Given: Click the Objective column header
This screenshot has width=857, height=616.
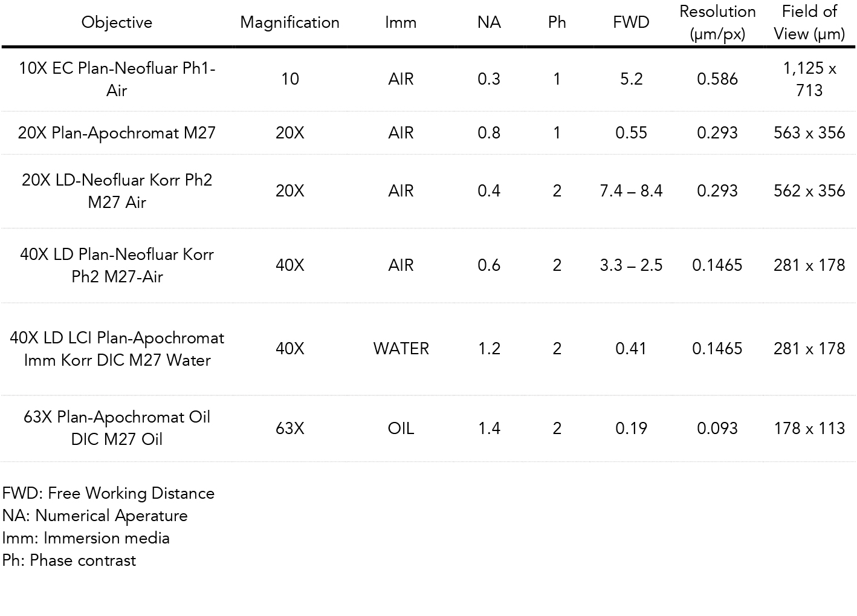Looking at the screenshot, I should (x=117, y=22).
